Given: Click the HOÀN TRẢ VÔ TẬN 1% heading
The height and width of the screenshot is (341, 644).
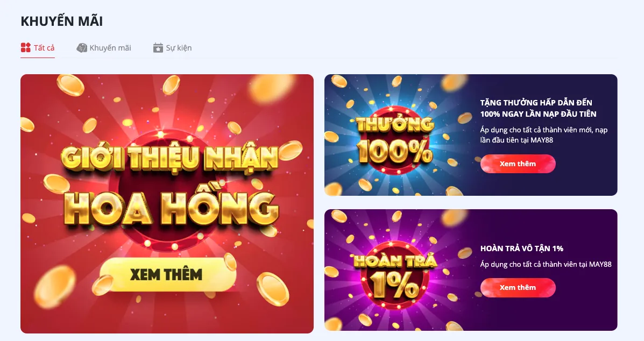Looking at the screenshot, I should (x=522, y=248).
